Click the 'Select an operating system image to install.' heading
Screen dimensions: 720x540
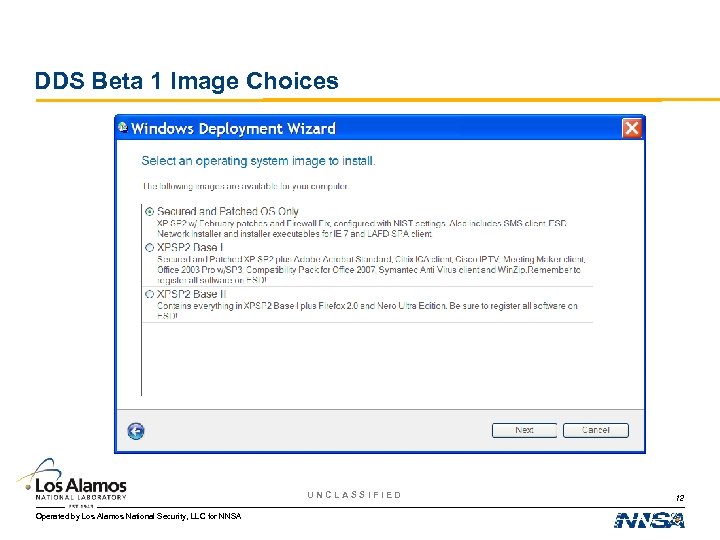(259, 161)
